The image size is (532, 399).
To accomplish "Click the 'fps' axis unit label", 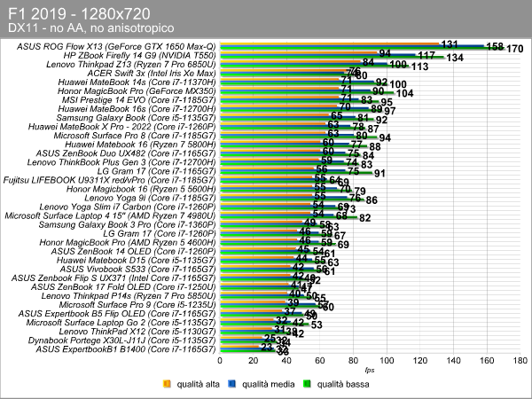I will pyautogui.click(x=370, y=370).
